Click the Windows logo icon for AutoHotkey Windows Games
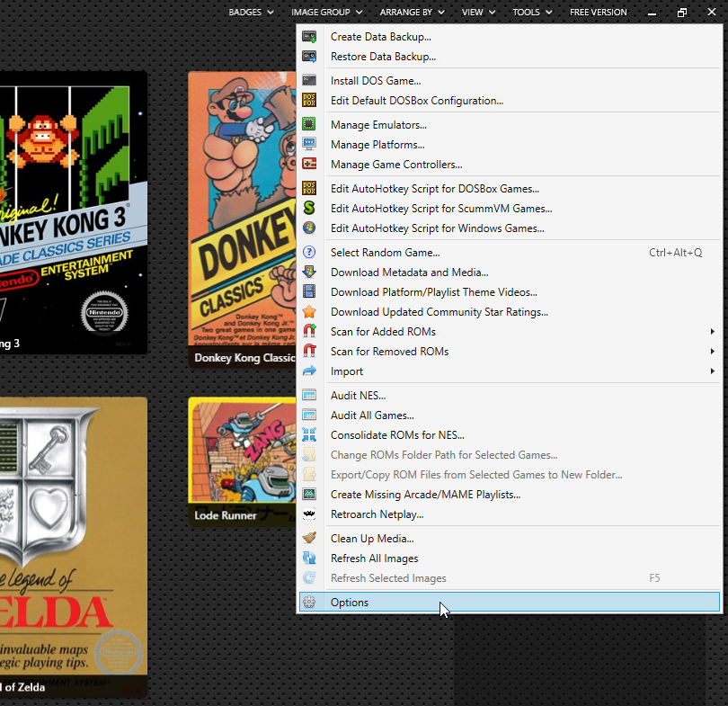The image size is (728, 706). point(309,228)
